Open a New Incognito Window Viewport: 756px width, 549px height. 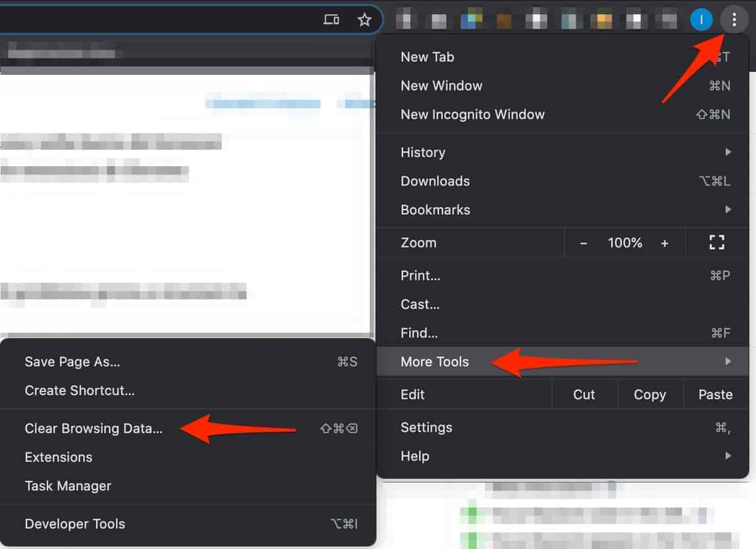click(x=472, y=115)
